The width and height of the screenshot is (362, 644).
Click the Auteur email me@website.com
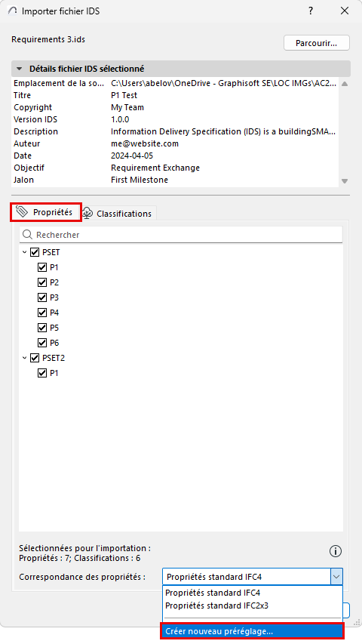[x=145, y=143]
